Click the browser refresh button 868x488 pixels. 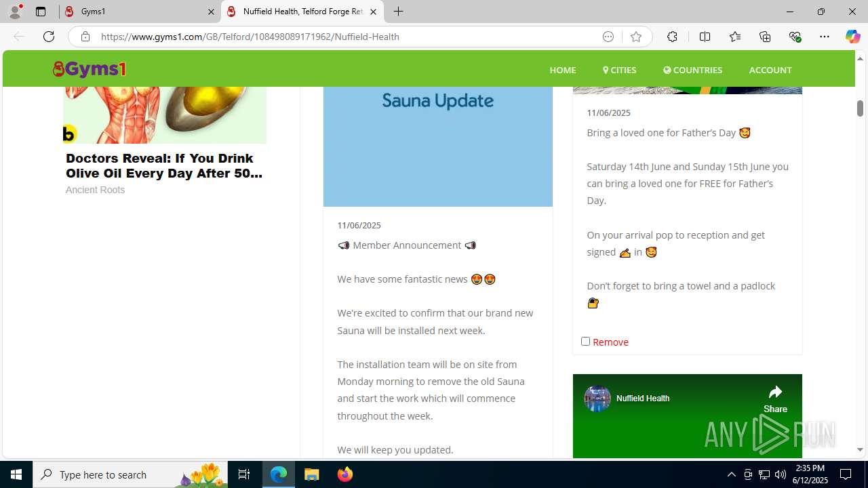pos(49,37)
